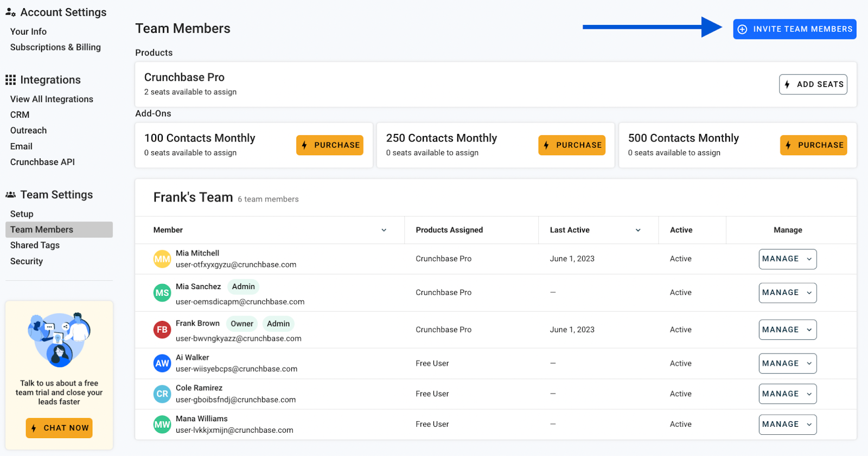The image size is (868, 456).
Task: Go to Shared Tags settings
Action: (35, 245)
